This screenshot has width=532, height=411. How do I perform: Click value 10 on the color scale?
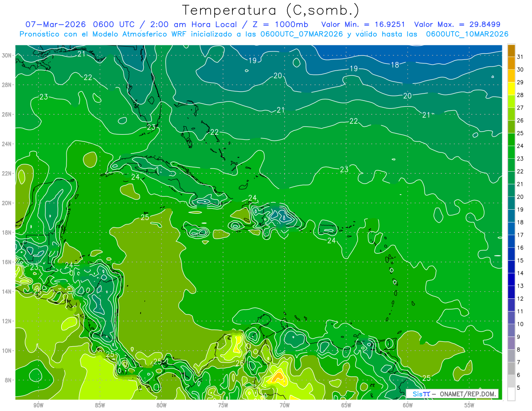click(520, 325)
